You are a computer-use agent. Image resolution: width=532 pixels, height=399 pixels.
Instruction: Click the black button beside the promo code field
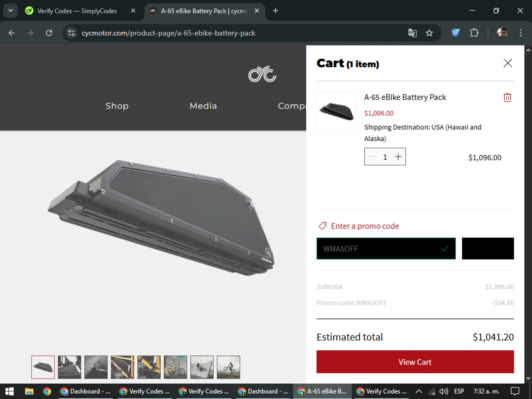488,249
